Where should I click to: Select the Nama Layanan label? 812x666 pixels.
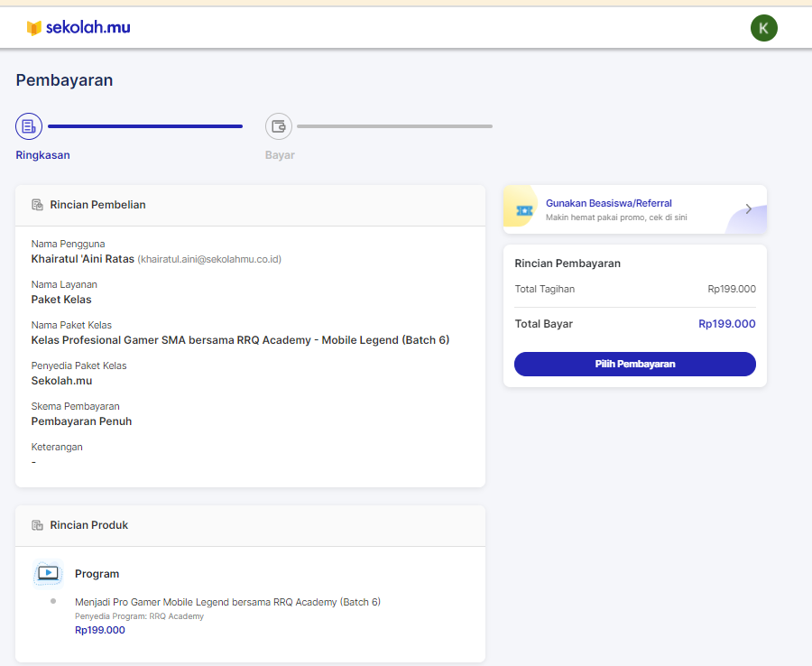(x=64, y=284)
